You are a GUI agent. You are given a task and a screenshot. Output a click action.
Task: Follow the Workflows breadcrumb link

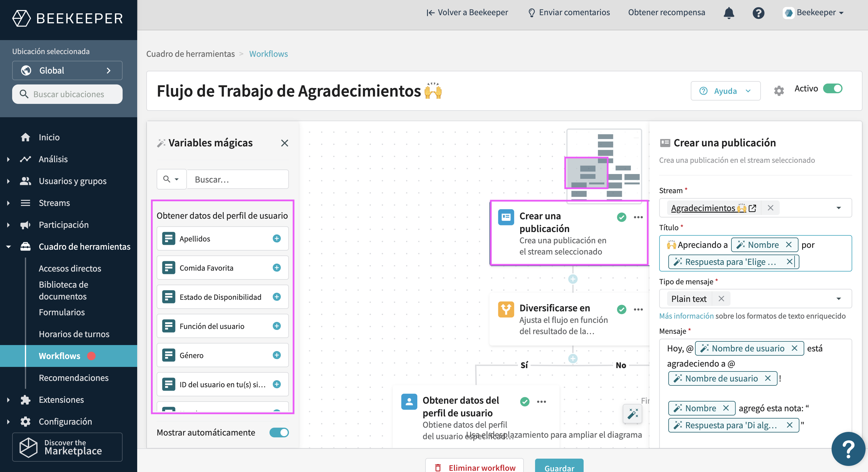[268, 54]
